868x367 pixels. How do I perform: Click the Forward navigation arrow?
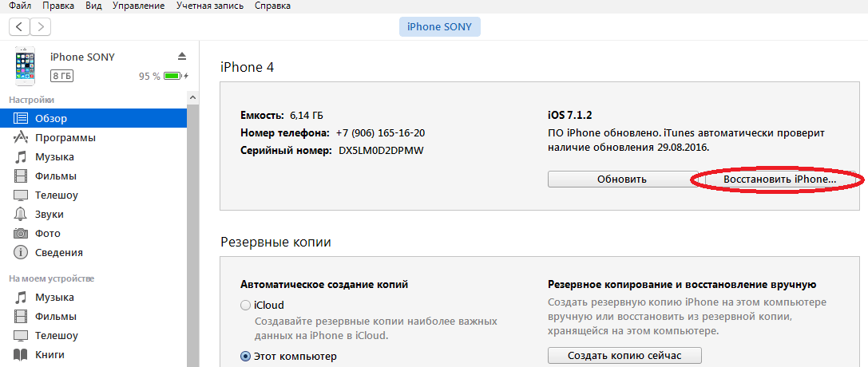pyautogui.click(x=40, y=27)
